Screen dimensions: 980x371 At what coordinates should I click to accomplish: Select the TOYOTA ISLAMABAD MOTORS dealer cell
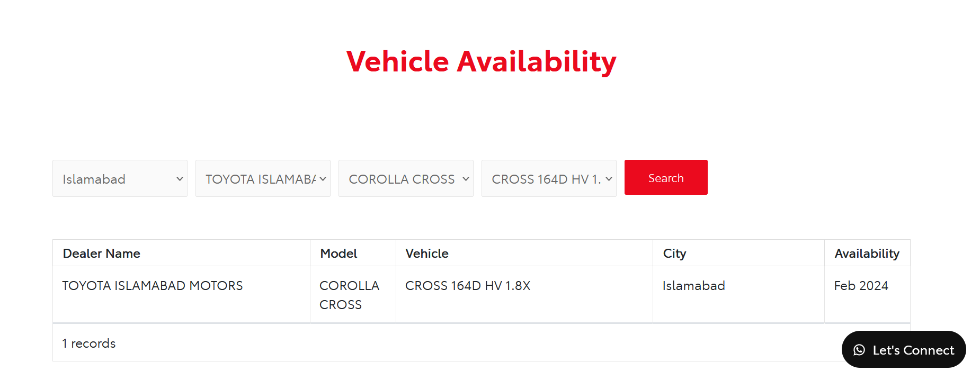coord(181,294)
